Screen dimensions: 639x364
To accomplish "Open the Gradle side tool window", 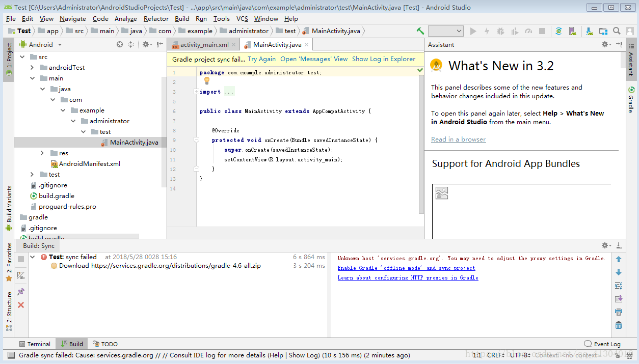I will (x=631, y=100).
